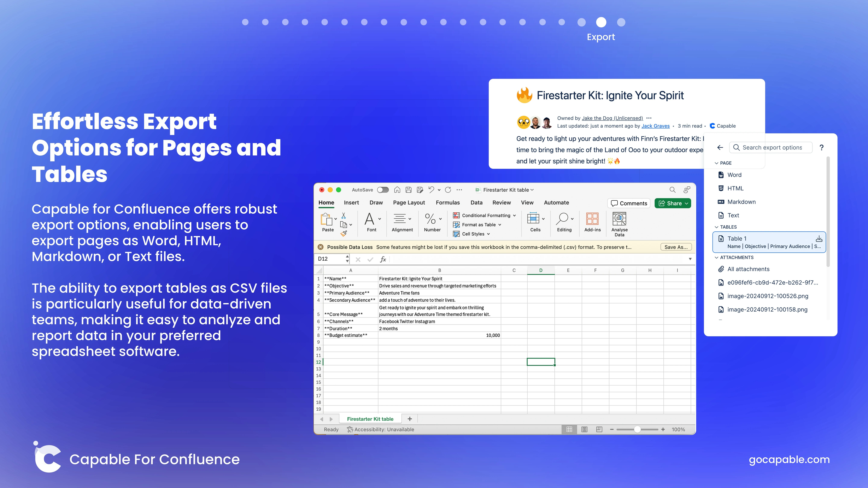
Task: Toggle the AutoSave switch in Excel
Action: point(383,190)
